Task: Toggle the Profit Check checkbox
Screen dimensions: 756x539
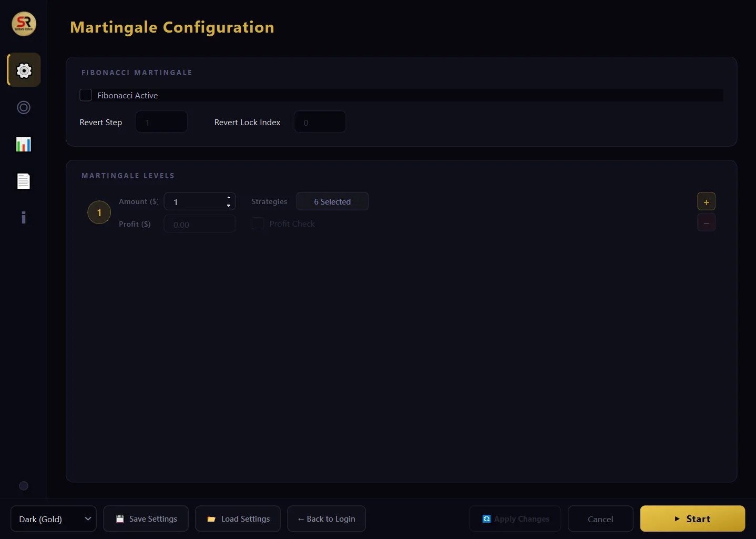Action: 258,223
